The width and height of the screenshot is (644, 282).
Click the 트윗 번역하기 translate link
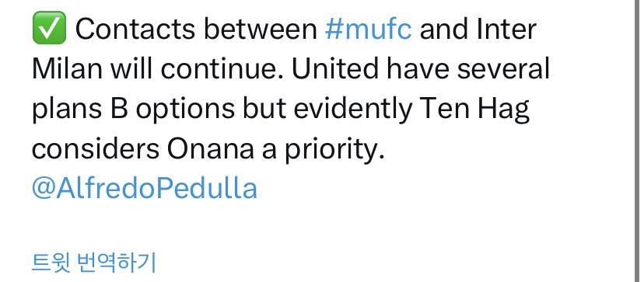click(x=94, y=263)
